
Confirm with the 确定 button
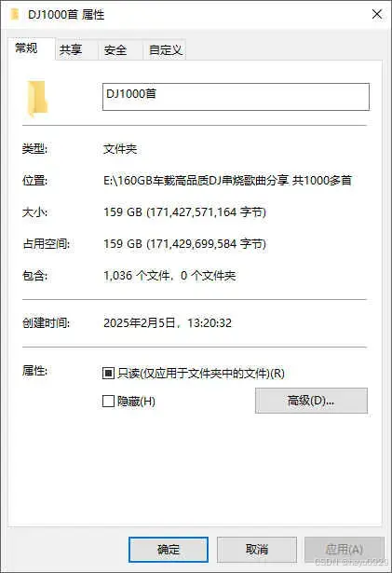(x=169, y=550)
